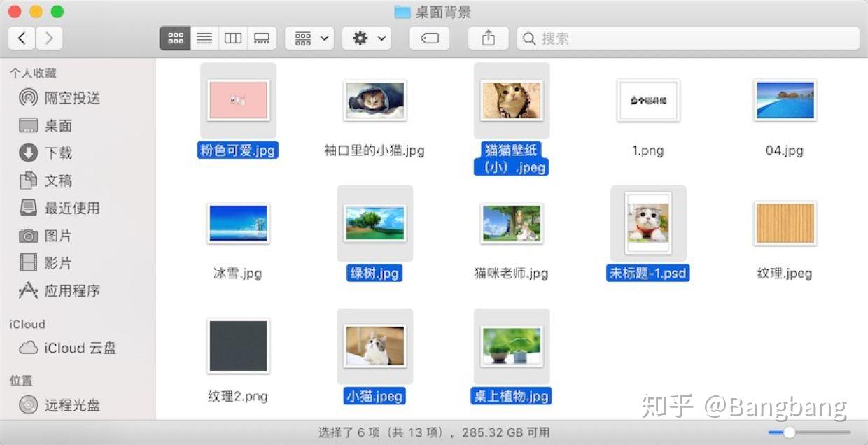868x445 pixels.
Task: Click the forward navigation arrow
Action: [x=49, y=38]
